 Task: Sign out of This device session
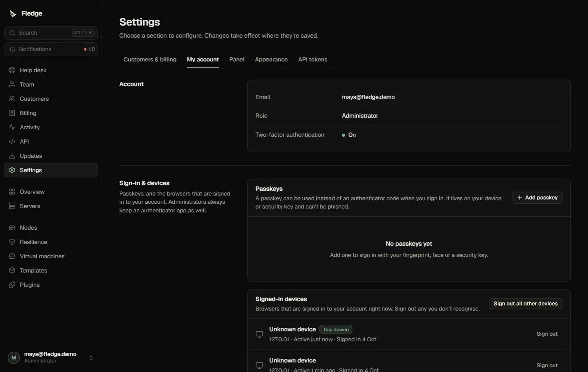tap(547, 334)
